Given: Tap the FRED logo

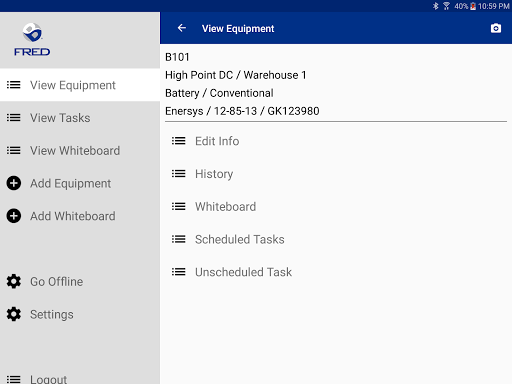Looking at the screenshot, I should coord(32,39).
